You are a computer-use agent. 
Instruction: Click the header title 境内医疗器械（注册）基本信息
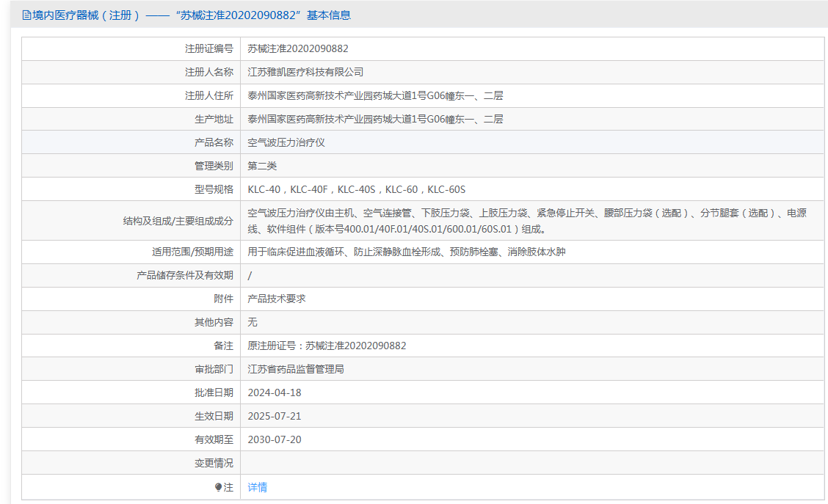[x=186, y=15]
